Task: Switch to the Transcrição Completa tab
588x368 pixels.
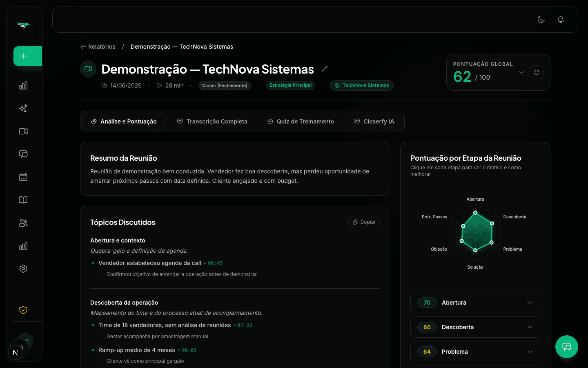Action: point(212,121)
